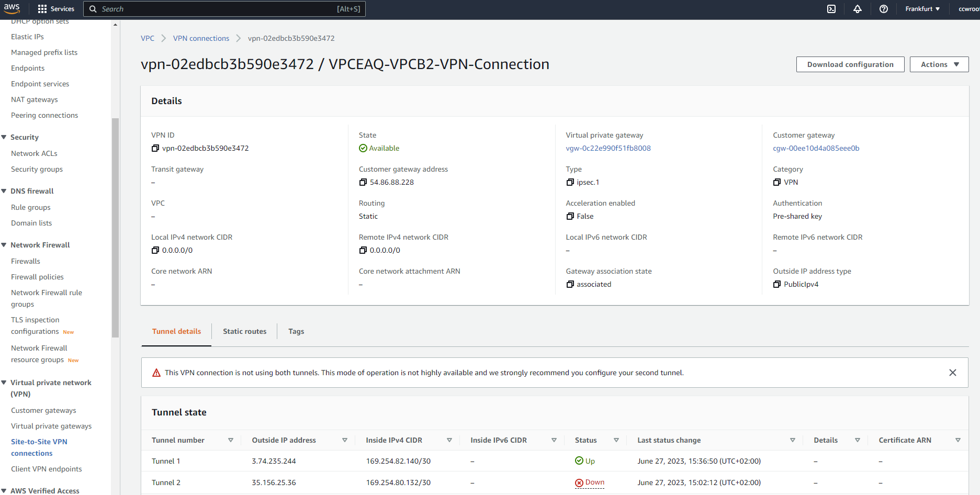Image resolution: width=980 pixels, height=495 pixels.
Task: Click the Tunnel 2 Down status icon
Action: pos(579,483)
